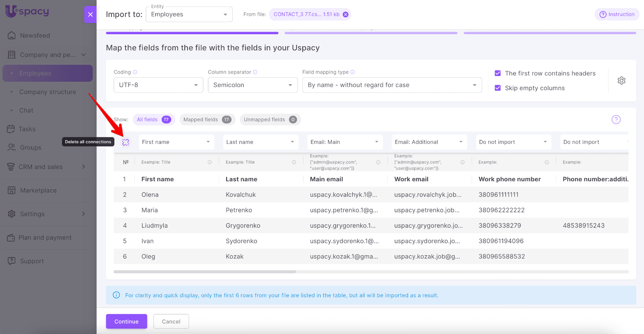Open the Entity Employees dropdown
Viewport: 644px width, 334px height.
pos(189,14)
